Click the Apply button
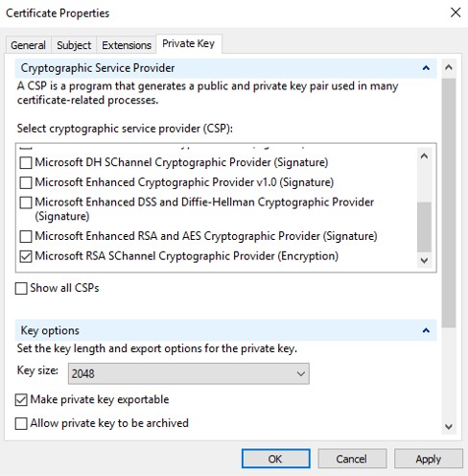This screenshot has width=468, height=476. pos(429,459)
